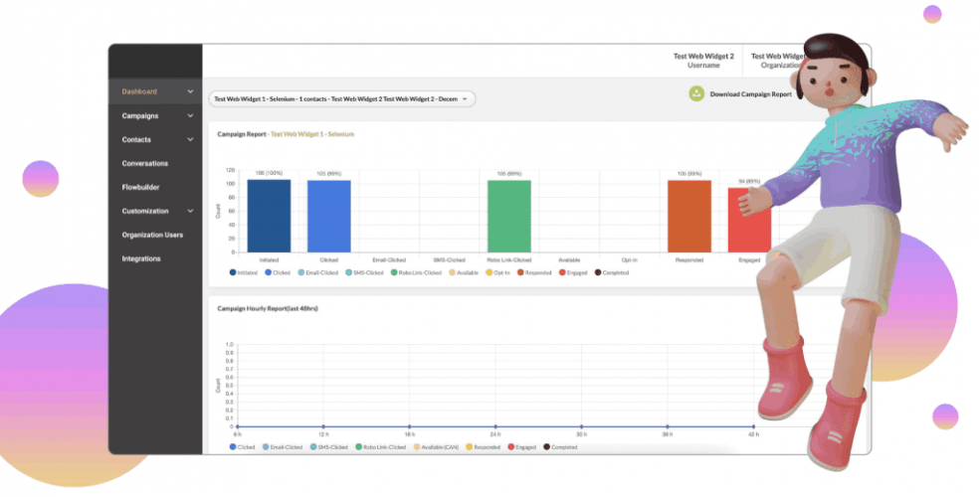This screenshot has width=980, height=497.
Task: Click the dark blue Initiated bar
Action: (269, 216)
